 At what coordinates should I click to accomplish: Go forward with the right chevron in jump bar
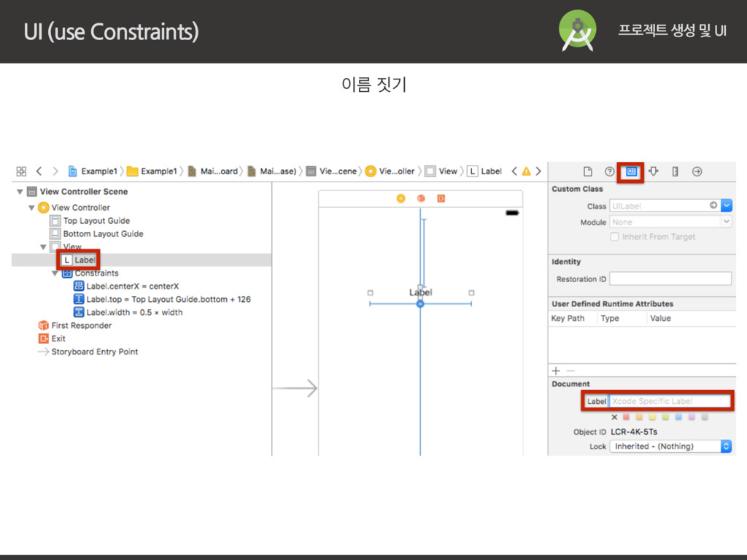click(55, 171)
